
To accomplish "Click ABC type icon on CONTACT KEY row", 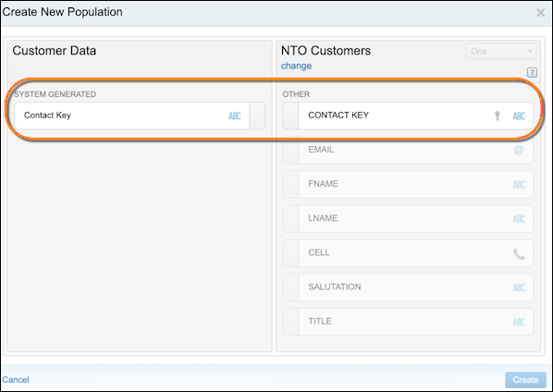I will click(519, 116).
